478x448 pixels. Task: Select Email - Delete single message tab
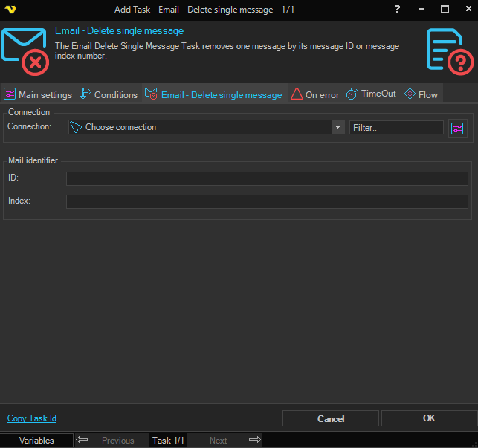coord(214,94)
